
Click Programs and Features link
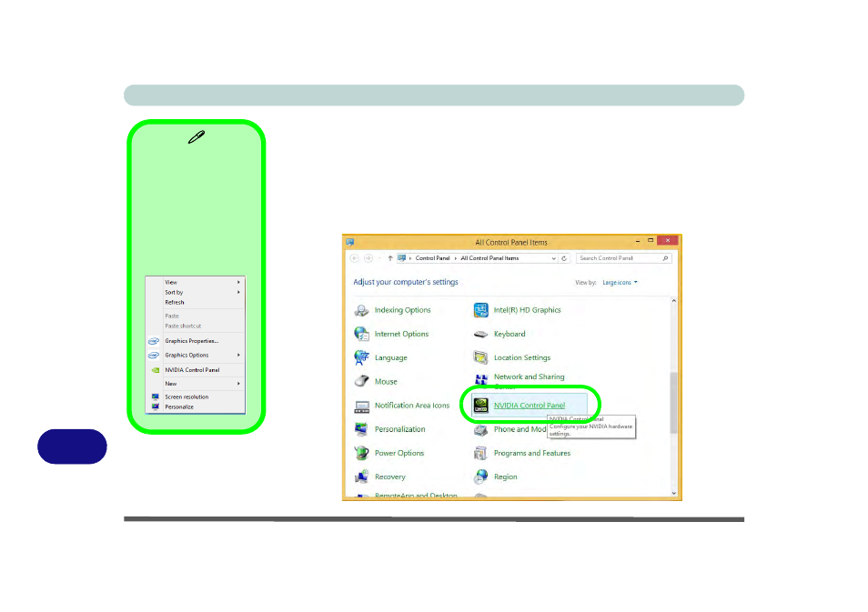pyautogui.click(x=532, y=453)
